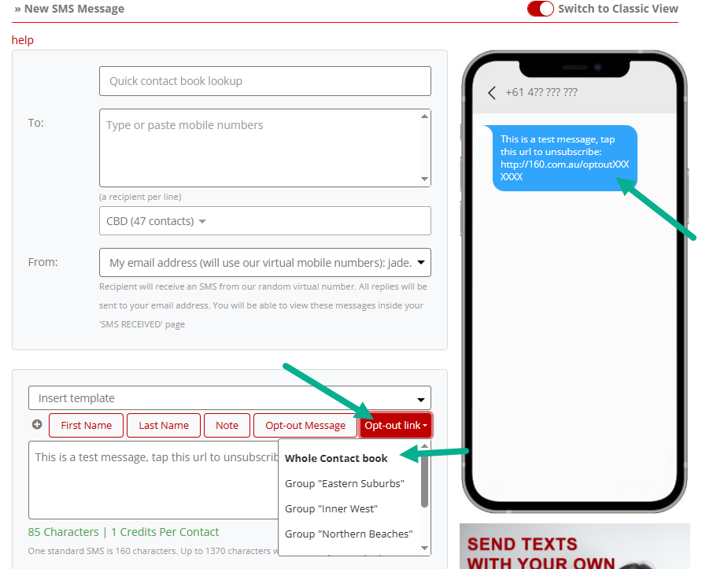Click the scroll down arrow in group list
Image resolution: width=728 pixels, height=569 pixels.
click(424, 548)
